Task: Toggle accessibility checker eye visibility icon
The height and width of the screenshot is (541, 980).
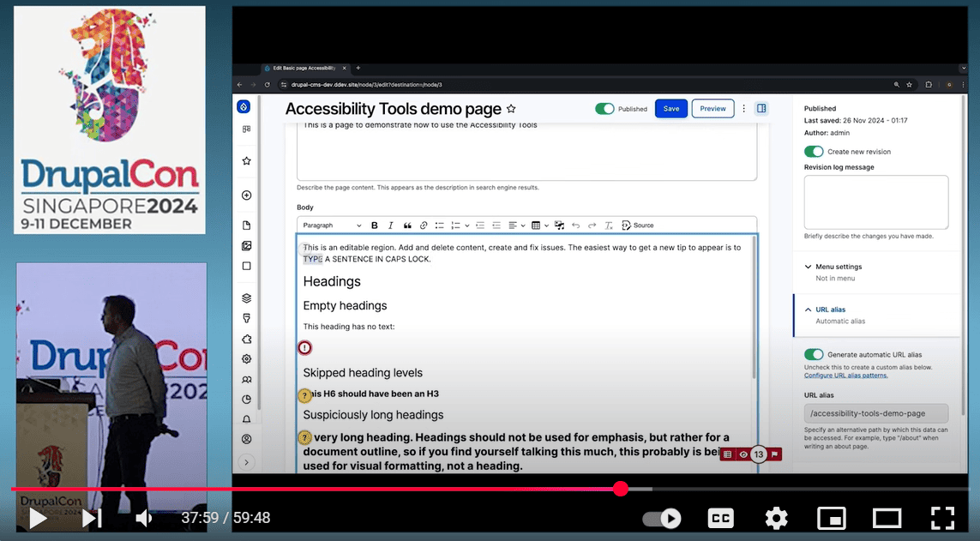Action: 743,454
